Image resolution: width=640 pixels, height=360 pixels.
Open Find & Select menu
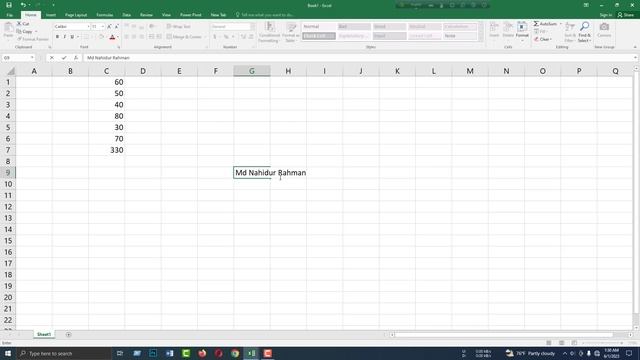tap(584, 32)
